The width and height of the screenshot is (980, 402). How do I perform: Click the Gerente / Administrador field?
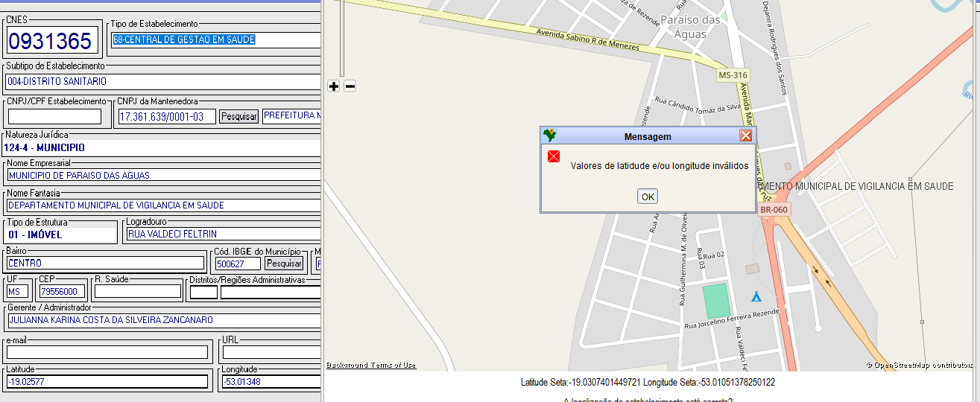pyautogui.click(x=163, y=320)
